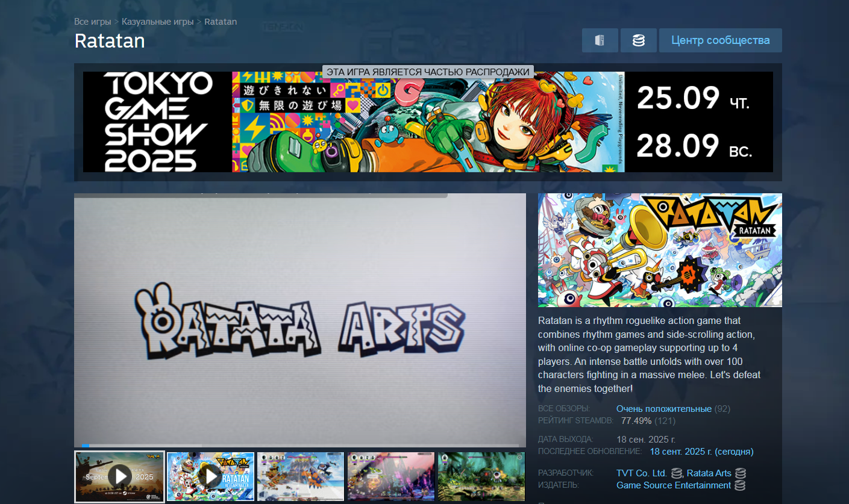Click SteamDB icon next to TVT Co. Ltd.
Screen dimensions: 849x504
[676, 473]
